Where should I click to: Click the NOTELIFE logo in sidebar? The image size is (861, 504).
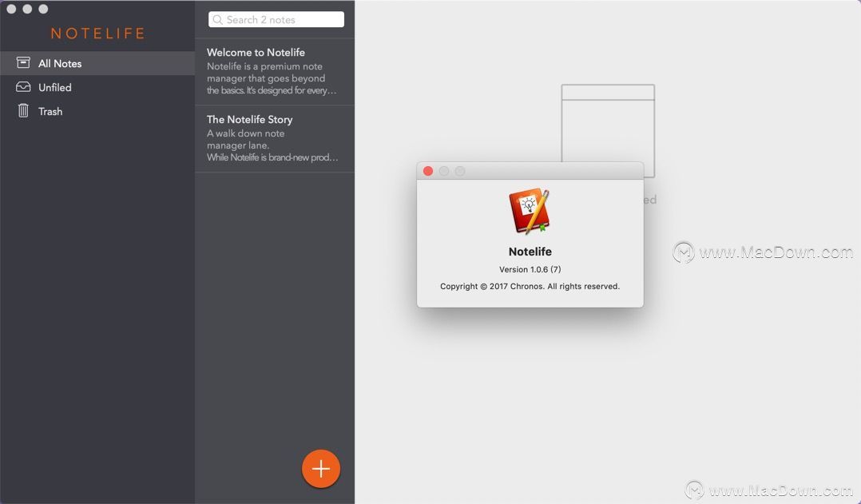pyautogui.click(x=97, y=34)
